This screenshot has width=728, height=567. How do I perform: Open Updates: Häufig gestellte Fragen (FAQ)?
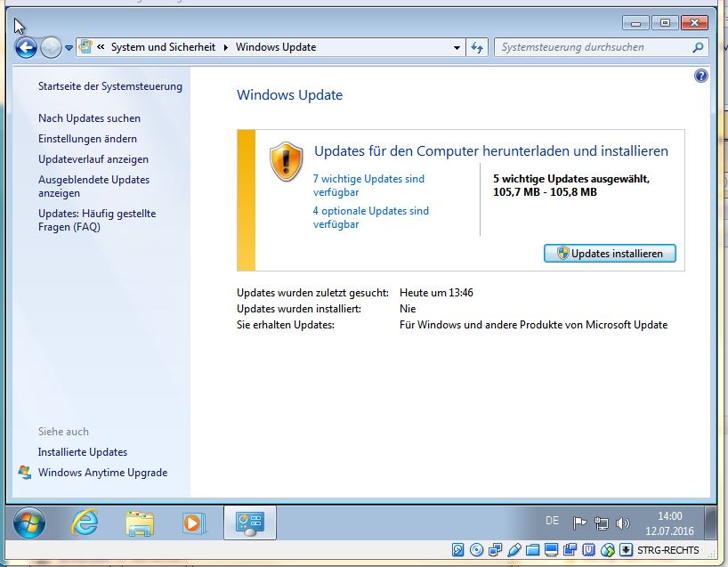(97, 220)
